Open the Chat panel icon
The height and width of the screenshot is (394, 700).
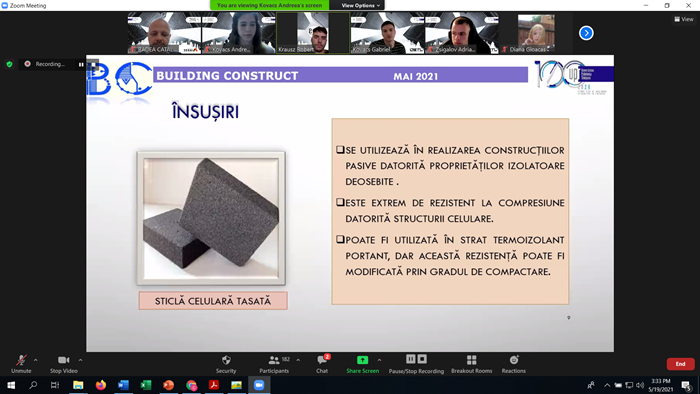[322, 360]
